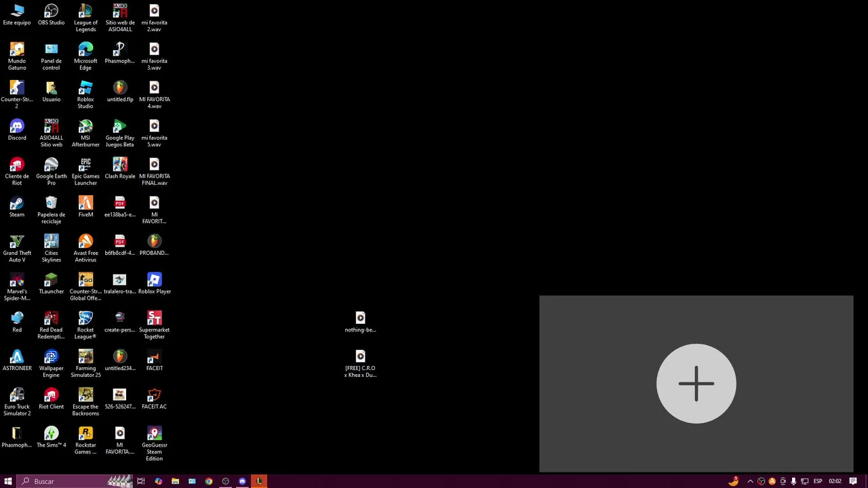868x488 pixels.
Task: Open the Panel de control icon
Action: tap(52, 56)
